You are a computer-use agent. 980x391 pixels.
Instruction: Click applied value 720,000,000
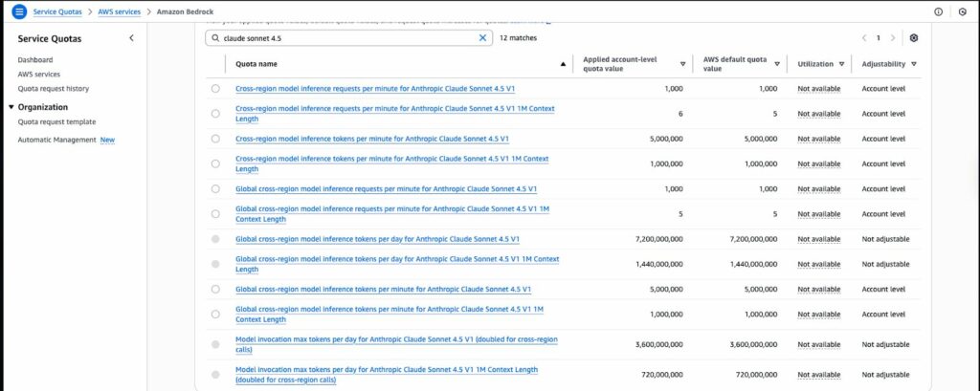[662, 375]
